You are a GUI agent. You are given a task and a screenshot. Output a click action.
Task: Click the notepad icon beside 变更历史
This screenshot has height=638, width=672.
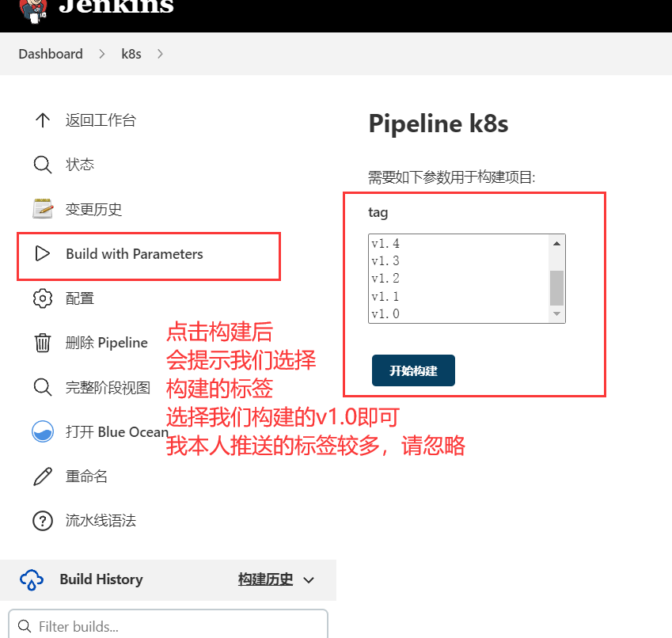(43, 209)
